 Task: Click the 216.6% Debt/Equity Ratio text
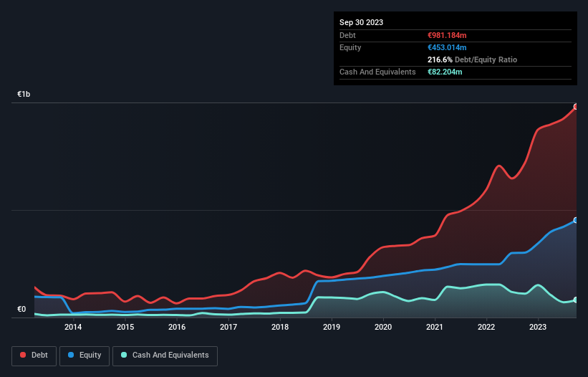click(x=472, y=59)
